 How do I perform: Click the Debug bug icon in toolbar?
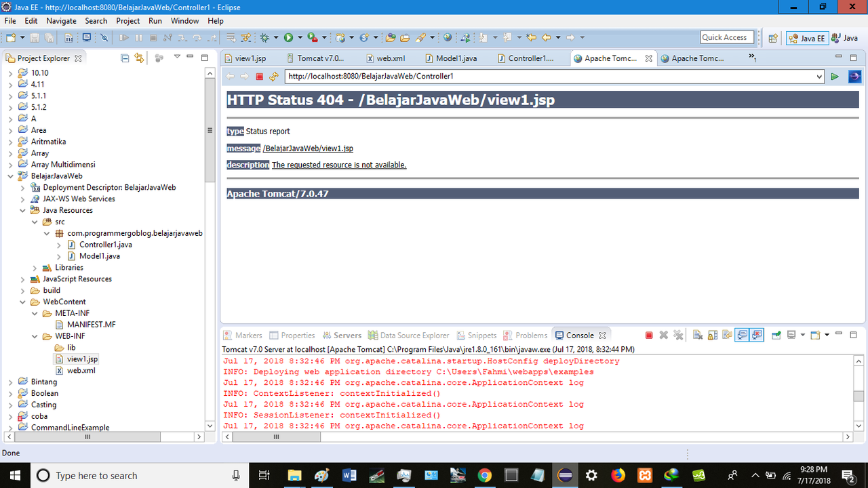264,37
